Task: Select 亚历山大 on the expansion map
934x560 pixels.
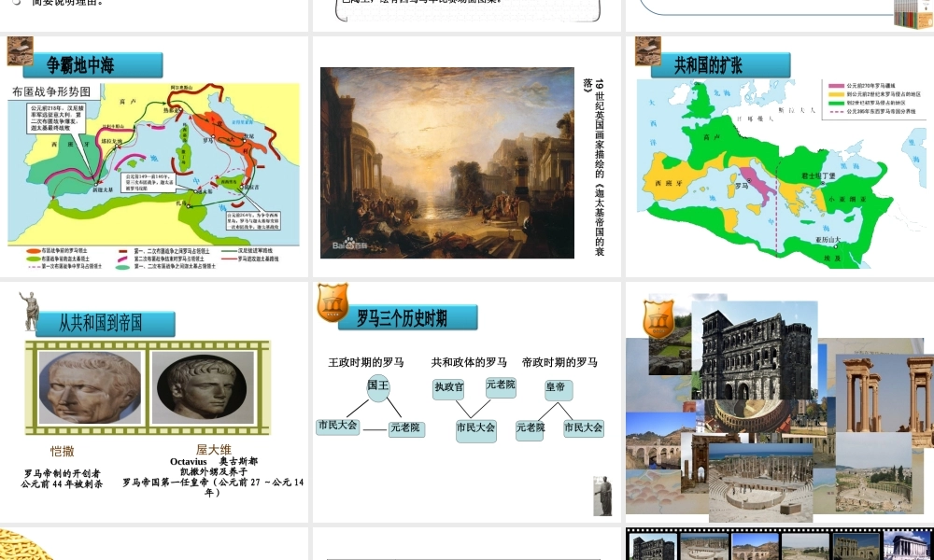Action: pyautogui.click(x=828, y=240)
